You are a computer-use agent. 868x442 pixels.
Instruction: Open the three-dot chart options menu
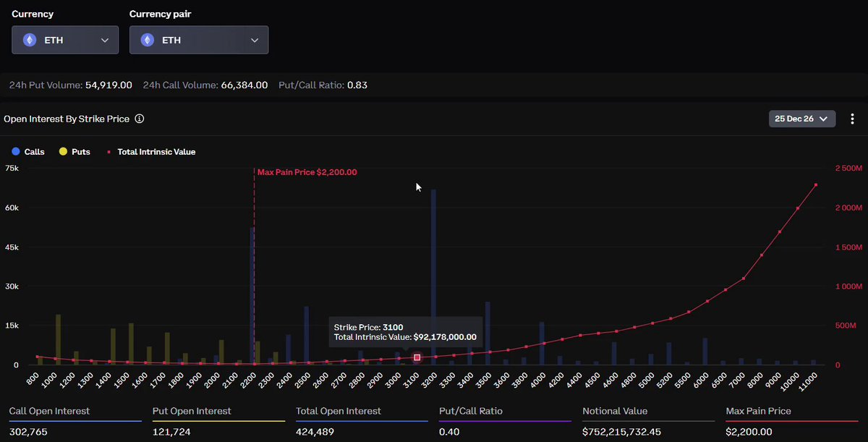853,119
